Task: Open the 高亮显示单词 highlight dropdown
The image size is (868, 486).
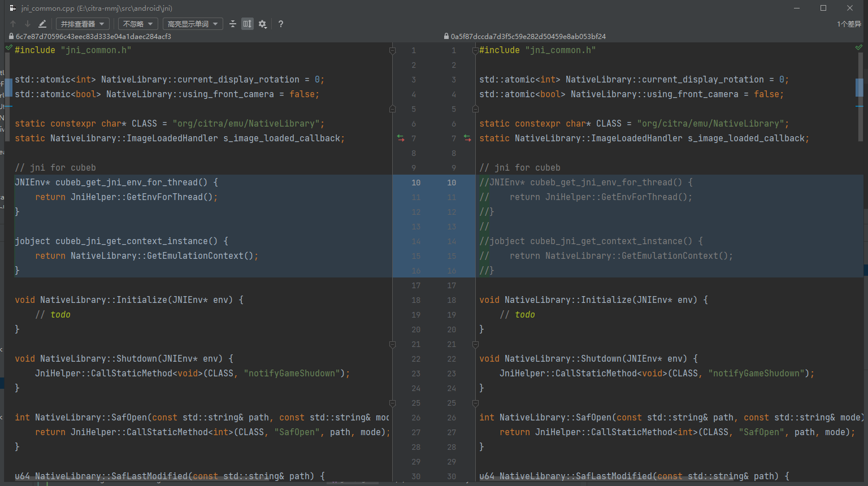Action: click(x=193, y=24)
